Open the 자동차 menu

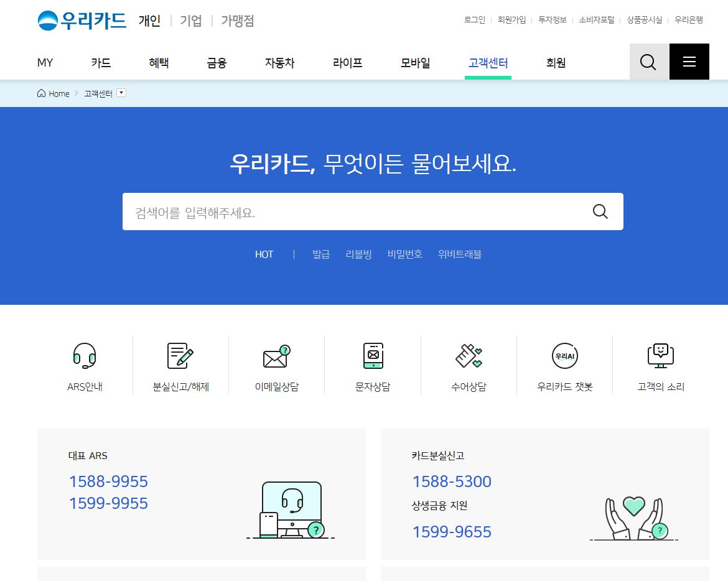pyautogui.click(x=279, y=63)
